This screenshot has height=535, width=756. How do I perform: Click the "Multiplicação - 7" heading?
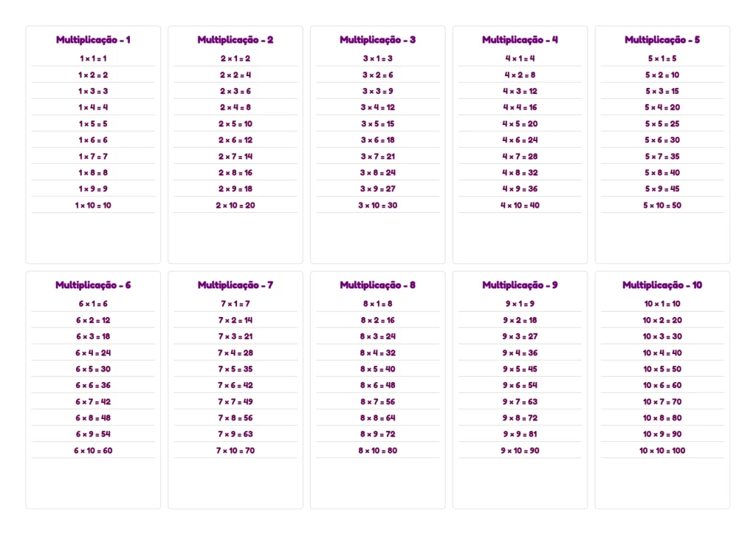tap(236, 285)
